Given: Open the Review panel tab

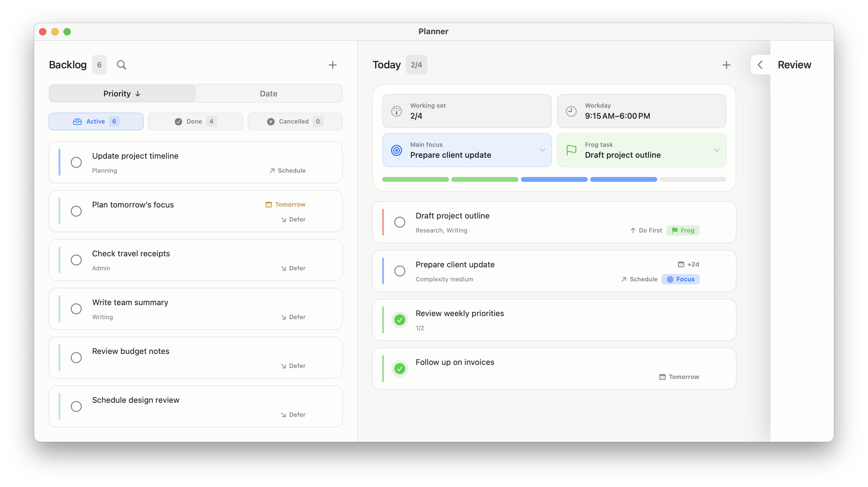Looking at the screenshot, I should pos(794,65).
